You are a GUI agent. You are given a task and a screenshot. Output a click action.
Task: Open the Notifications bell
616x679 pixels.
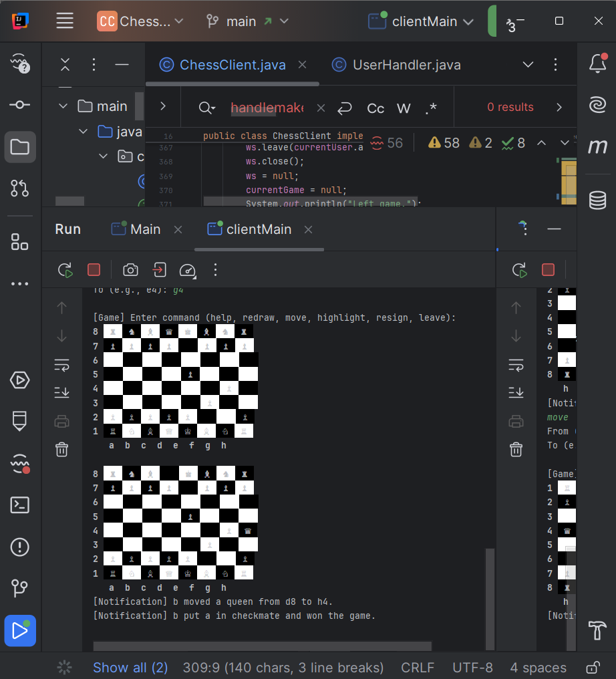coord(597,64)
